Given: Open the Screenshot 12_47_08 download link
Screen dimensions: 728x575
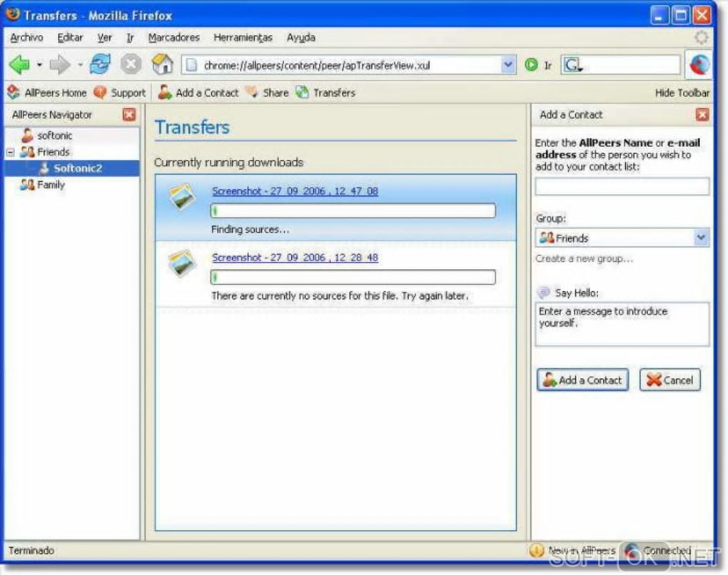Looking at the screenshot, I should coord(295,190).
